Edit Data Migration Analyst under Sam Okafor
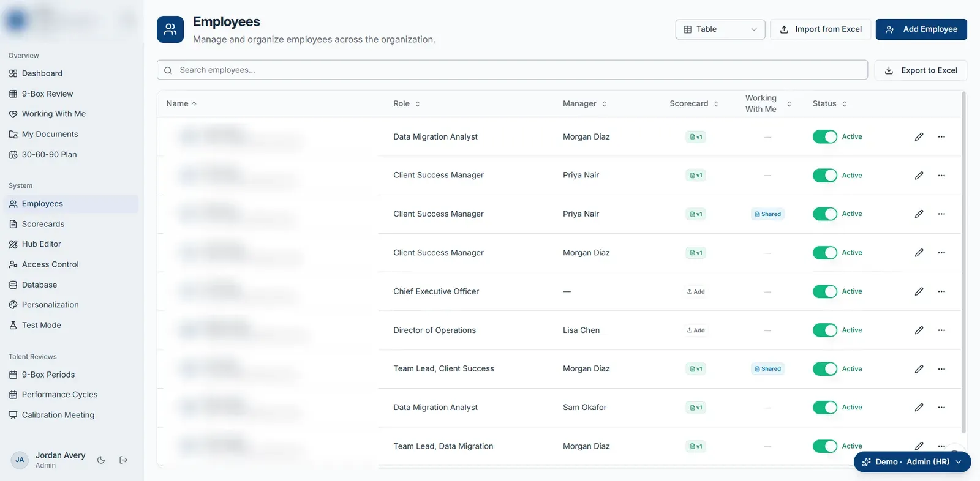The height and width of the screenshot is (481, 980). (x=919, y=408)
